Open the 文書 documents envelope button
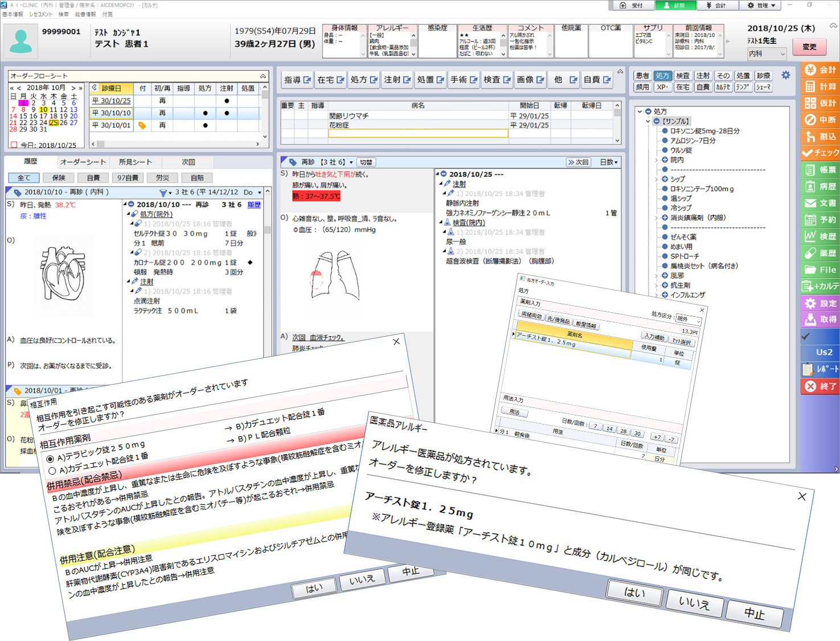Image resolution: width=840 pixels, height=641 pixels. click(820, 203)
